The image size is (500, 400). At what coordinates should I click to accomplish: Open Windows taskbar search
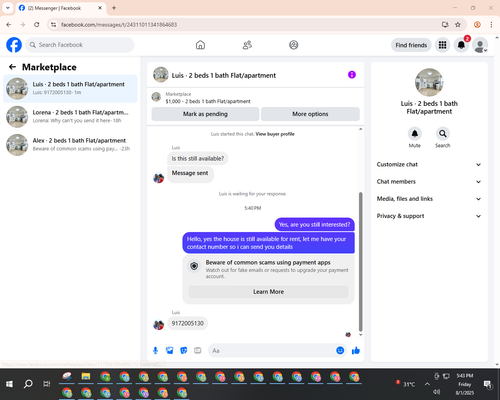pos(28,384)
